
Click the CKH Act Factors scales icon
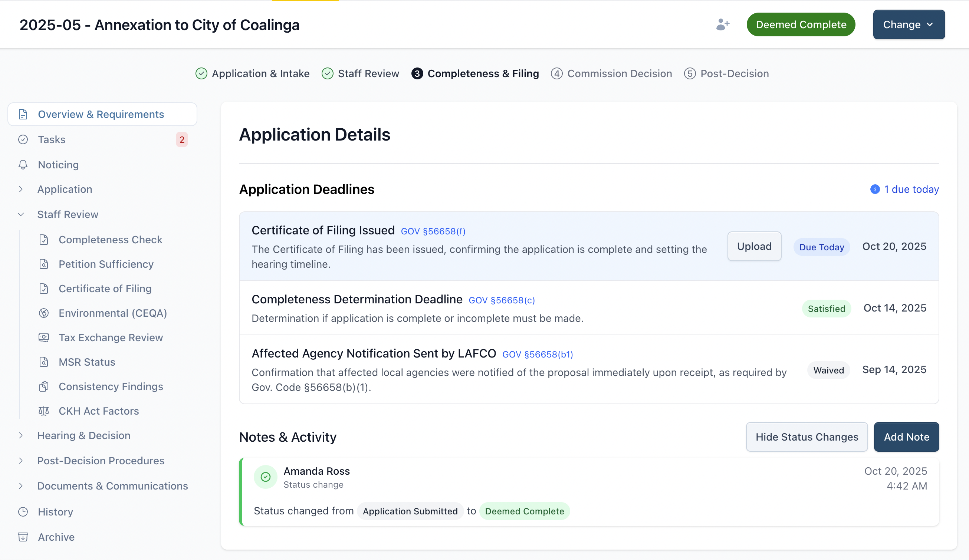[x=43, y=411]
